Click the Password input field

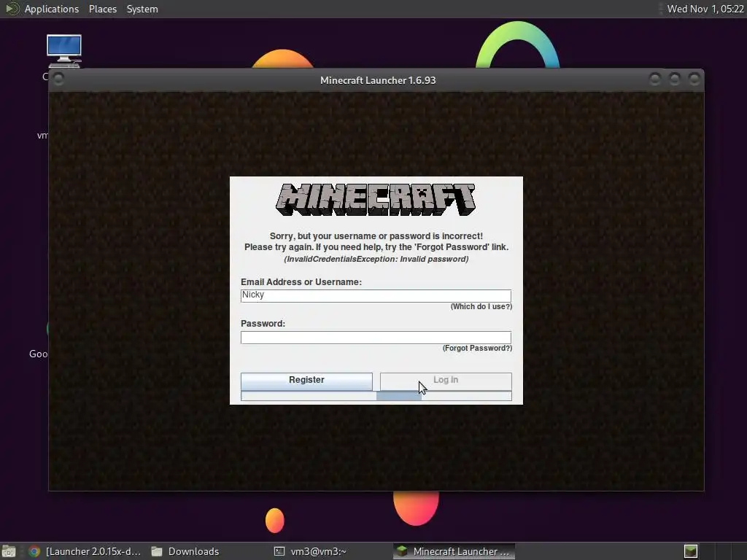pos(376,338)
